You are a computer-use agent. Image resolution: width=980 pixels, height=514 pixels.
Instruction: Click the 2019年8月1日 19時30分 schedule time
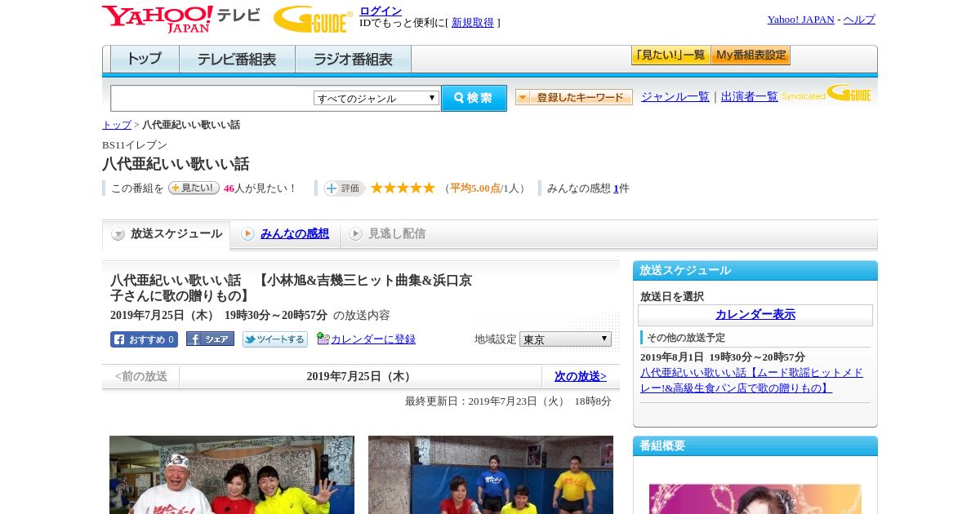(x=723, y=357)
